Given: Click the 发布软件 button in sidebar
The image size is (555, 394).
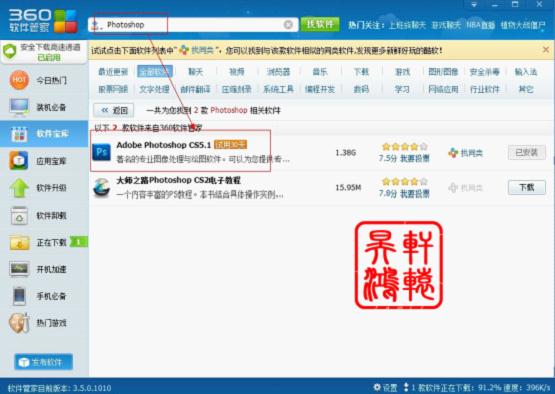Looking at the screenshot, I should [x=44, y=362].
